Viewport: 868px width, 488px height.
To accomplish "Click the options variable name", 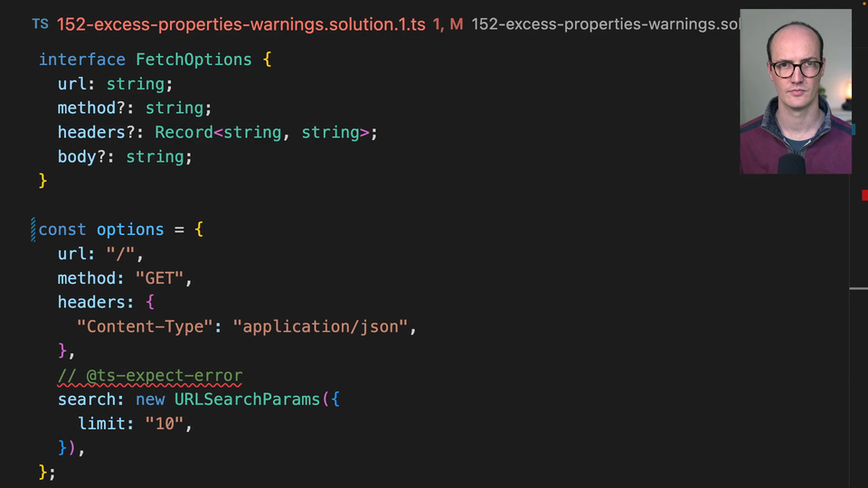I will pos(130,230).
